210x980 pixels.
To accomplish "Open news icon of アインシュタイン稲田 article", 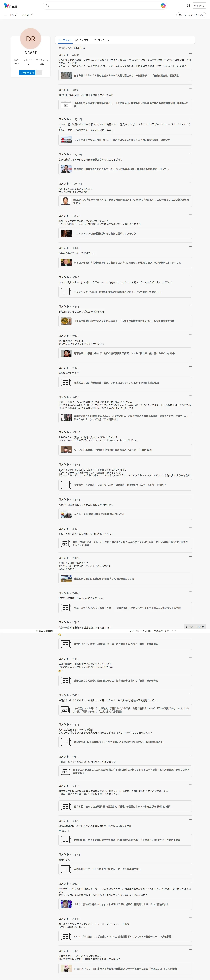I will click(66, 292).
